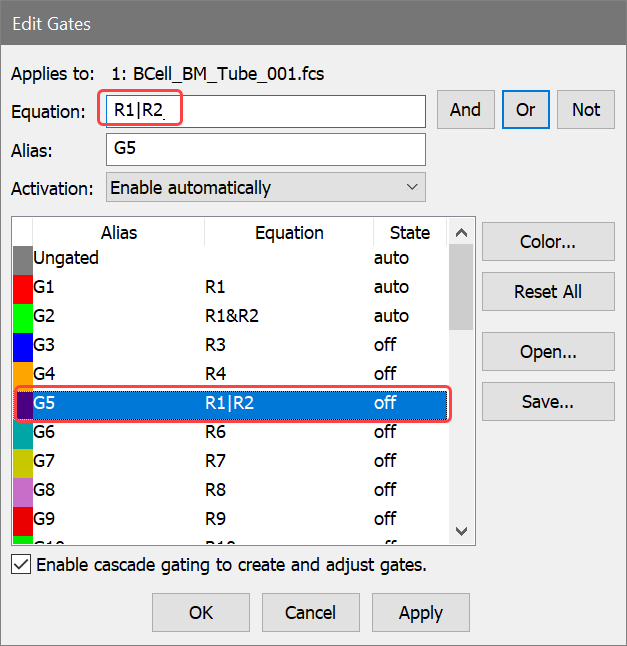Select the Ungated row in list
This screenshot has width=627, height=646.
pyautogui.click(x=200, y=258)
